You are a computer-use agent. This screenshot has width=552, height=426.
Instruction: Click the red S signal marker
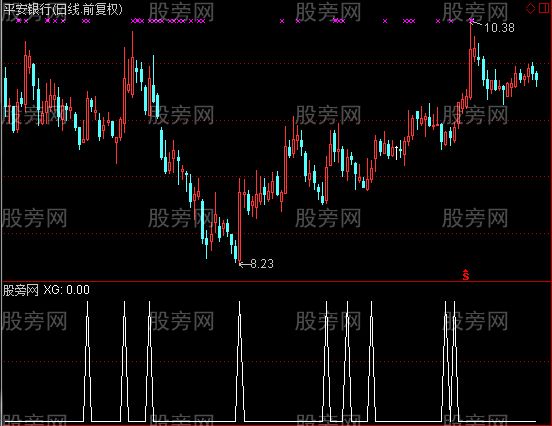tap(466, 275)
